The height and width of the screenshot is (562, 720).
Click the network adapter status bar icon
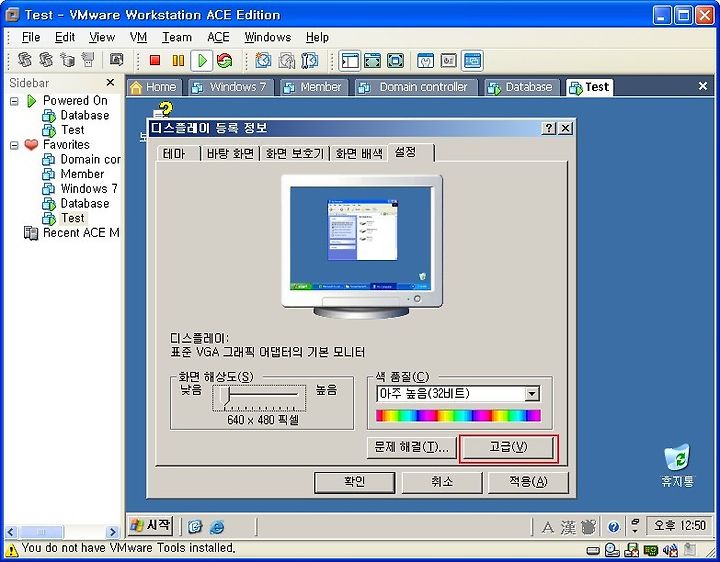click(651, 550)
